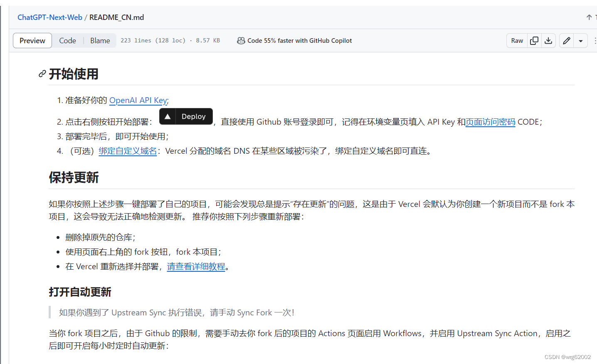Click the 删除掉原先的仓库 bullet item
The image size is (597, 364).
click(100, 237)
